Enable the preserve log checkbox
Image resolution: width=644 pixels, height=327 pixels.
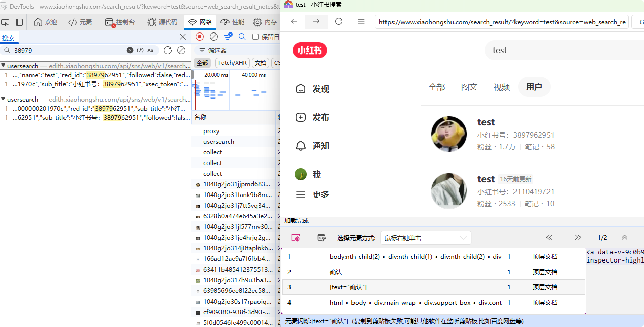(x=255, y=37)
